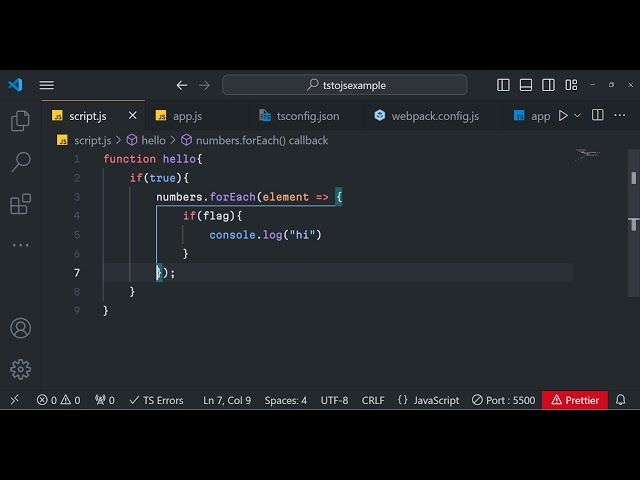Switch to the app.js tab
This screenshot has height=480, width=640.
point(187,116)
